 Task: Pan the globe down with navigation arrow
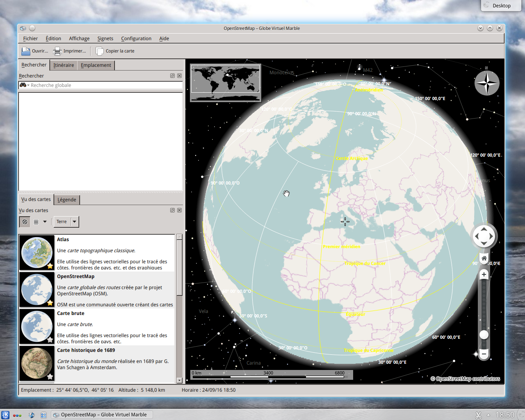click(x=484, y=244)
